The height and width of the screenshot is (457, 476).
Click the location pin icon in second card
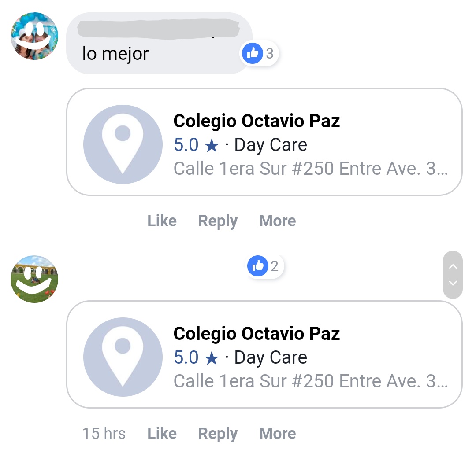click(123, 357)
